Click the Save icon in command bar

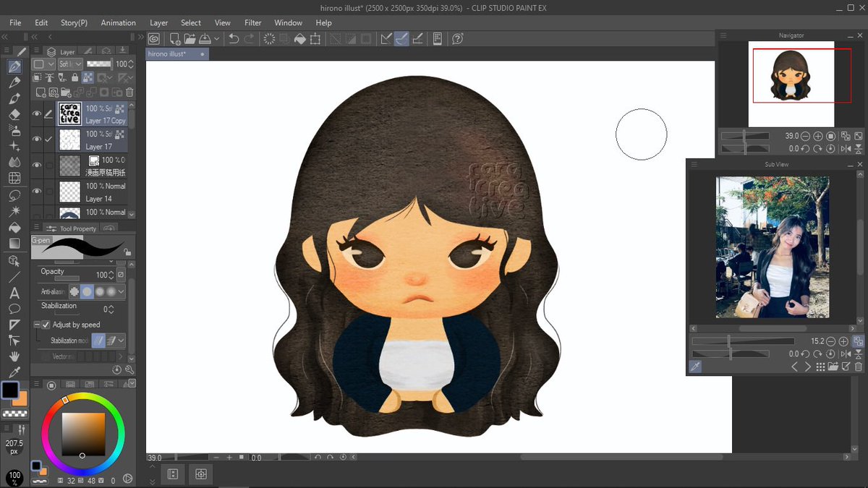click(205, 39)
